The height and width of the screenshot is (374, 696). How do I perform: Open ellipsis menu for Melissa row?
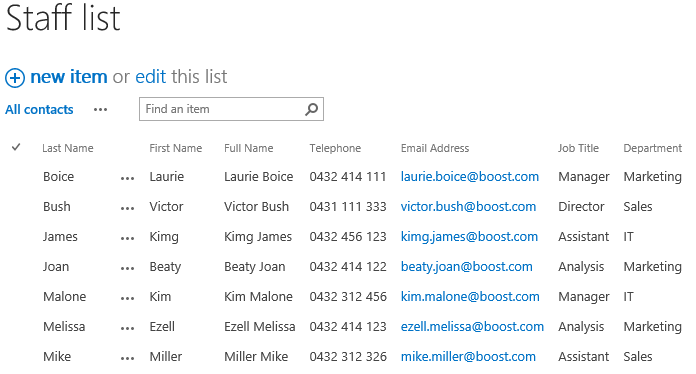point(127,329)
